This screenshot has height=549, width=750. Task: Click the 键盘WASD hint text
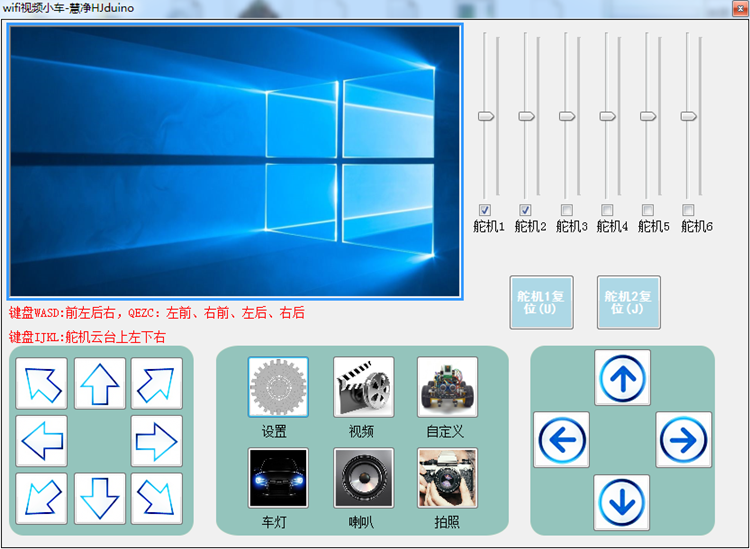(157, 313)
